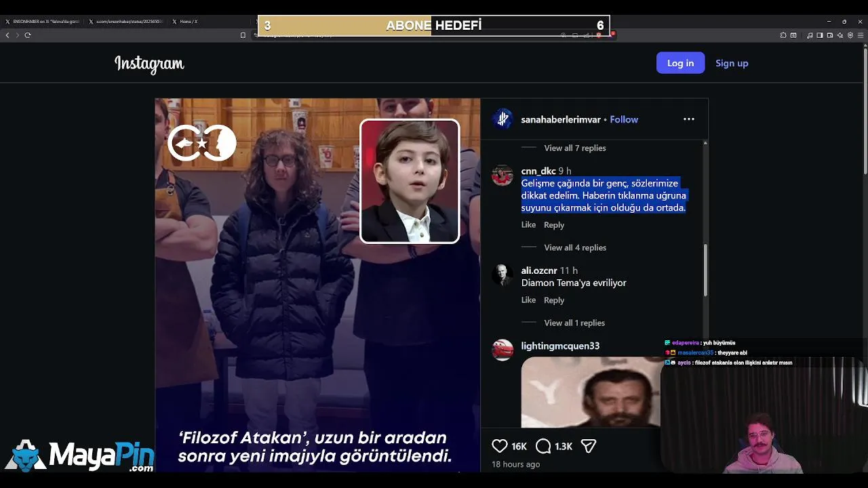Click the heart like icon on post

point(500,446)
